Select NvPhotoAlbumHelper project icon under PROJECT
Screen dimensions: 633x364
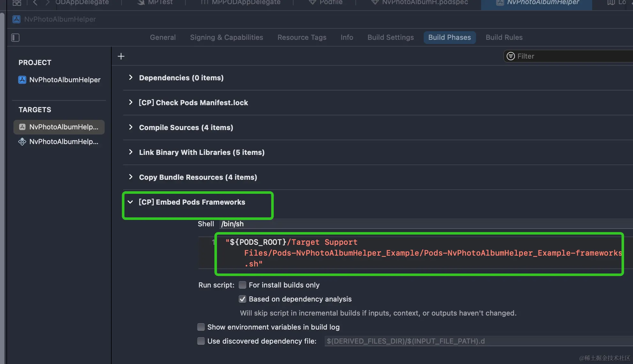click(x=22, y=80)
